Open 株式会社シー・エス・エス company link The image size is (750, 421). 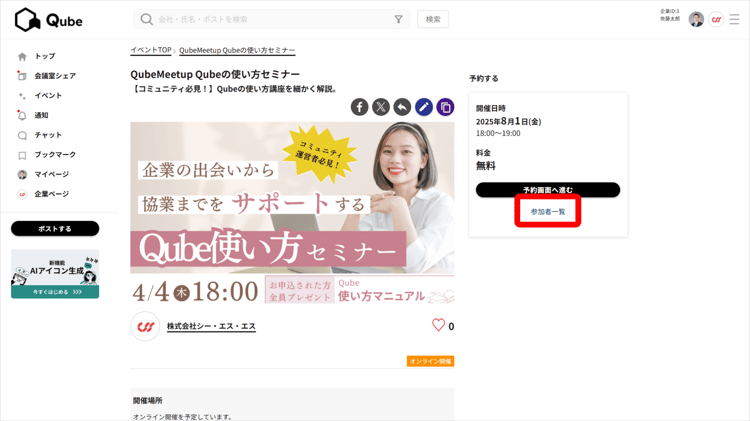[x=211, y=326]
